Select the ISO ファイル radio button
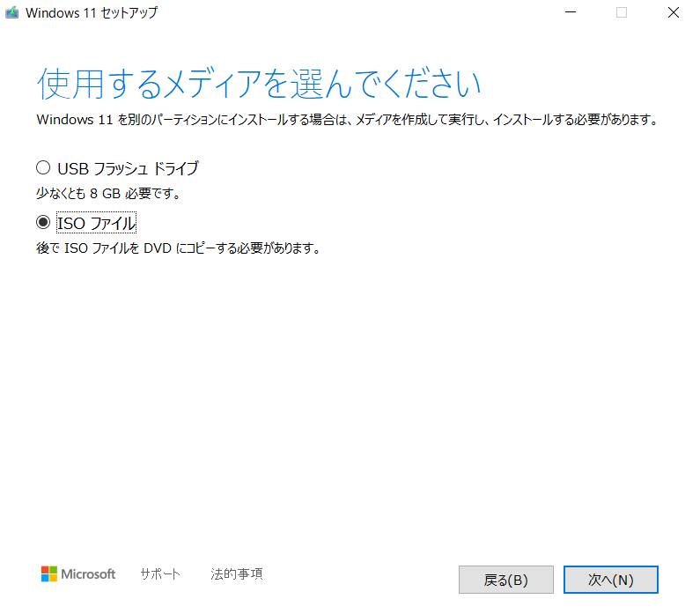This screenshot has height=614, width=700. pyautogui.click(x=43, y=222)
